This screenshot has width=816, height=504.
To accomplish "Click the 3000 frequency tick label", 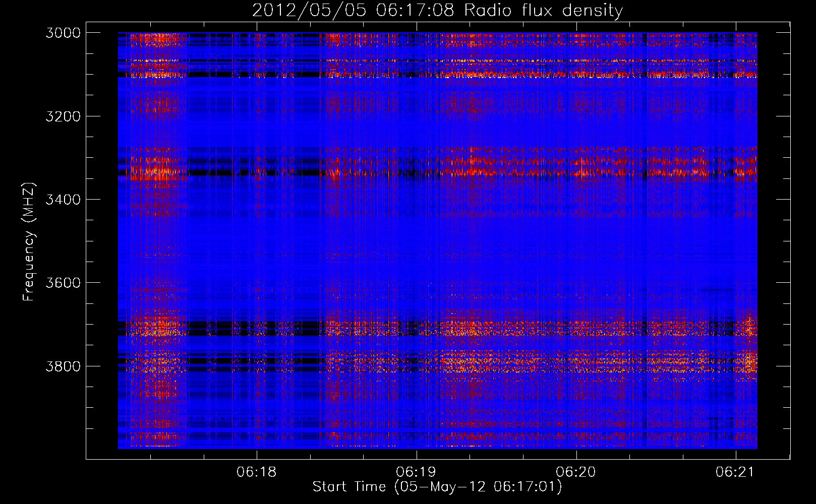I will click(63, 33).
